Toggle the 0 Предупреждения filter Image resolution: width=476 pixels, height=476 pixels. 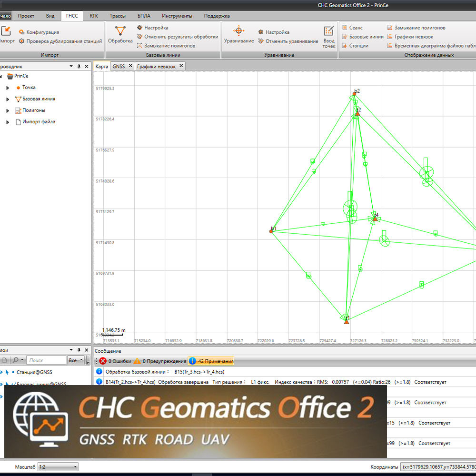(160, 361)
